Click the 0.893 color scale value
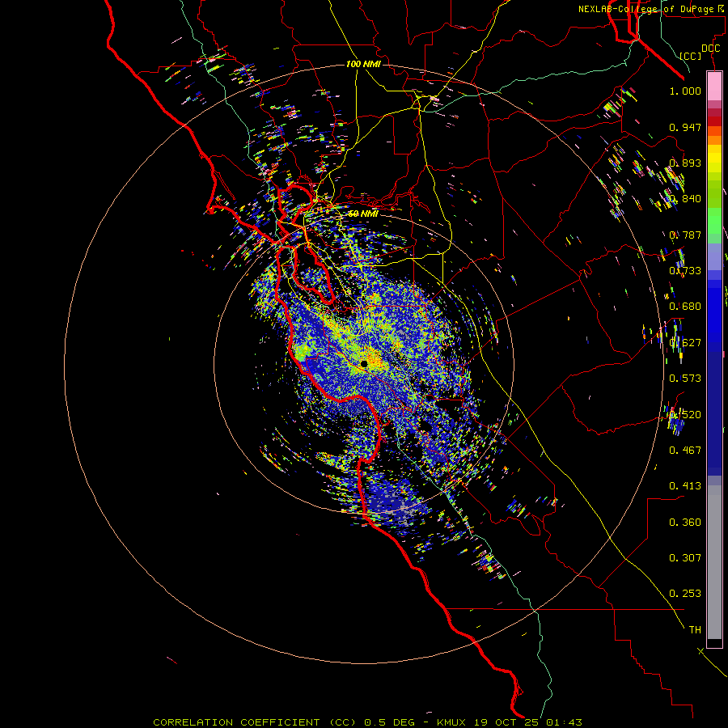 coord(685,163)
